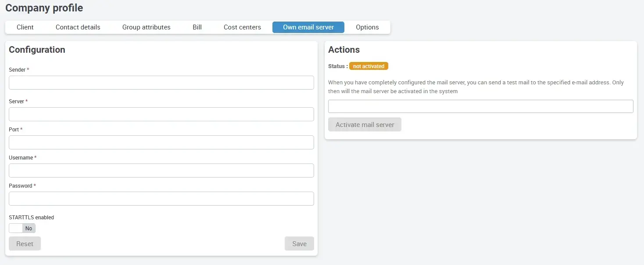Screen dimensions: 644x265
Task: Select the Bill tab
Action: (x=197, y=27)
